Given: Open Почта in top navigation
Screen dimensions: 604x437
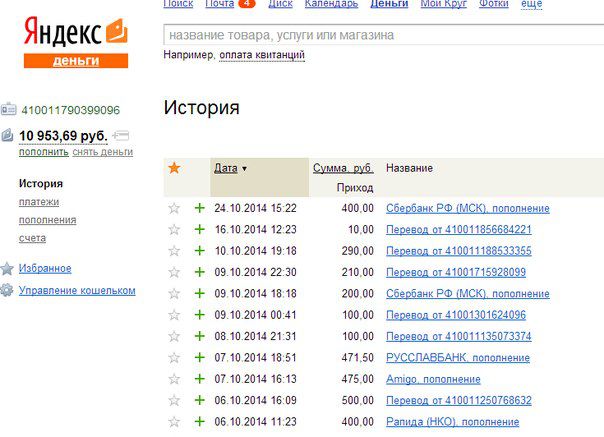Looking at the screenshot, I should coord(220,4).
